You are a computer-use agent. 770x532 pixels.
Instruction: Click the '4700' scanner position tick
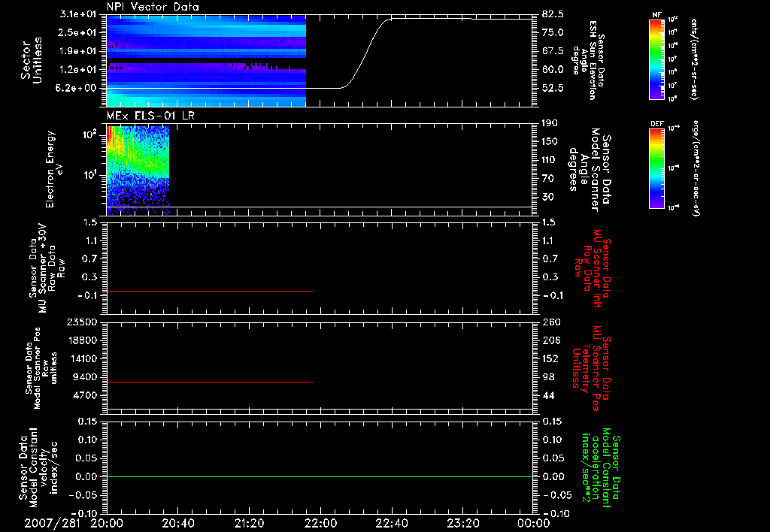point(86,395)
